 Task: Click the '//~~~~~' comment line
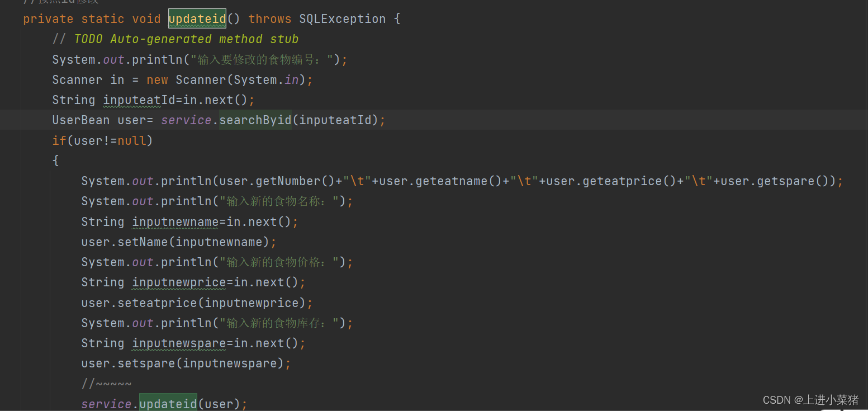coord(106,384)
